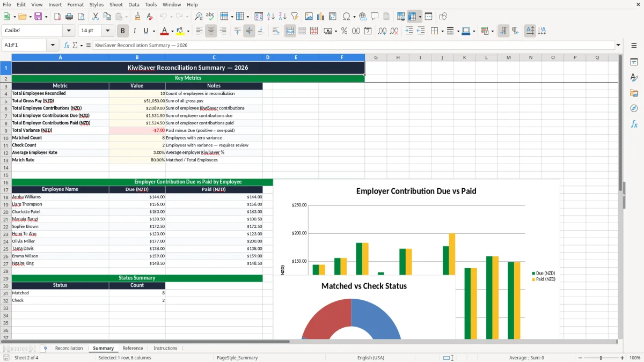644x362 pixels.
Task: Open the Borders dropdown arrow
Action: click(442, 31)
